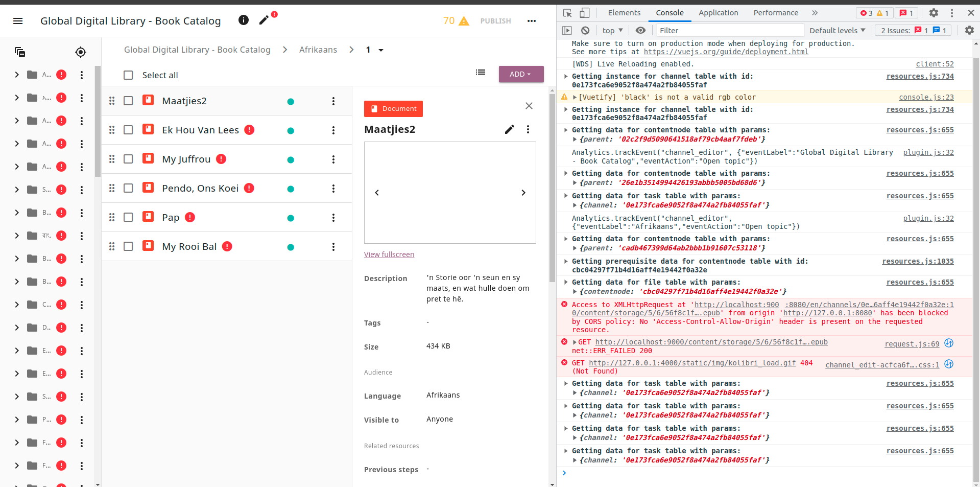Open options menu for Maatjies2 row

(333, 101)
